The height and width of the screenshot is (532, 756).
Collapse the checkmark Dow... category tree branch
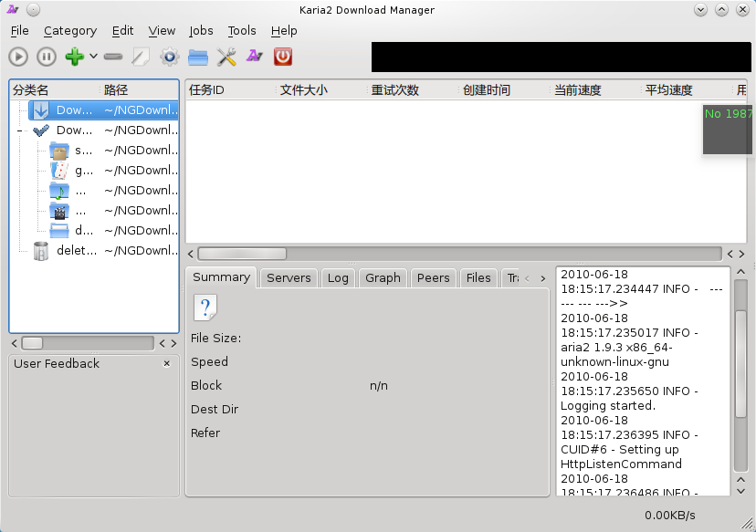(x=19, y=130)
